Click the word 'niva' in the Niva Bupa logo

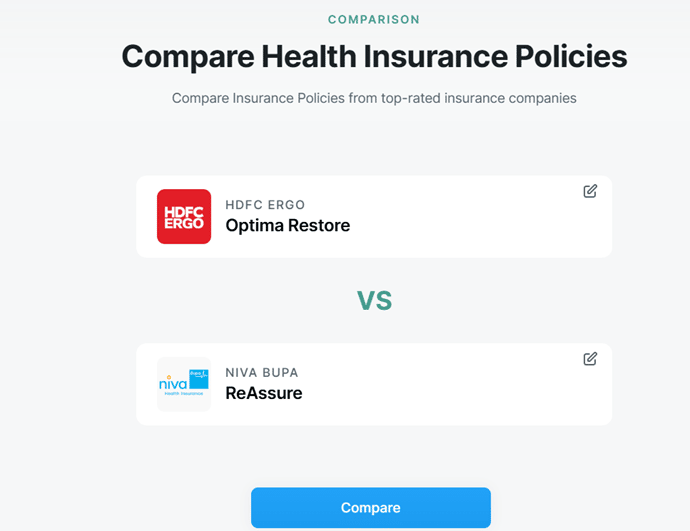point(173,383)
